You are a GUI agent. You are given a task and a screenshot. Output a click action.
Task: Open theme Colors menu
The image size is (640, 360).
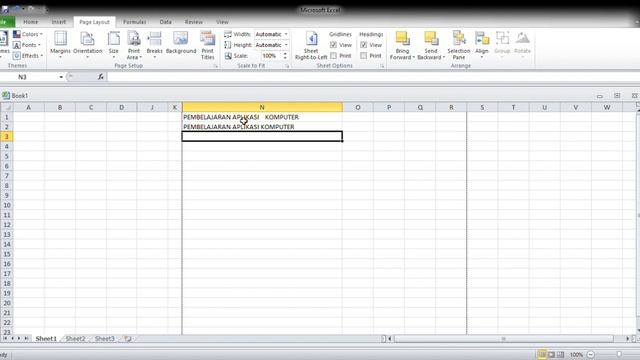(28, 34)
